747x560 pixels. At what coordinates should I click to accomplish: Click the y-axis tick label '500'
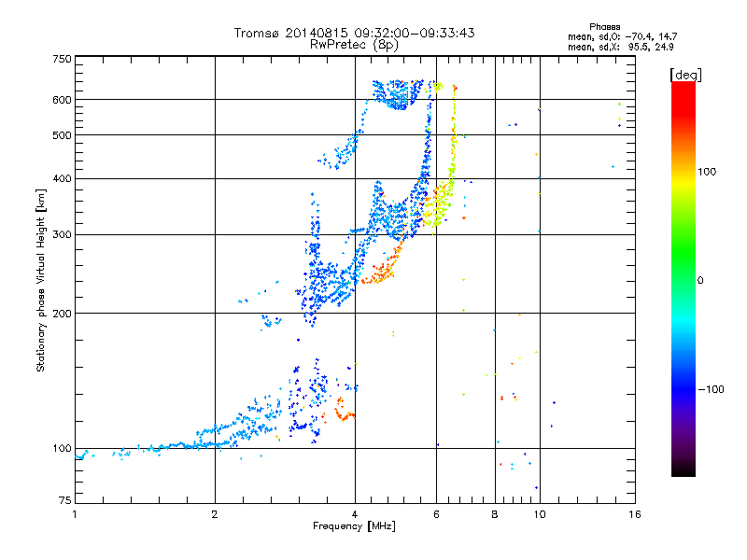62,135
